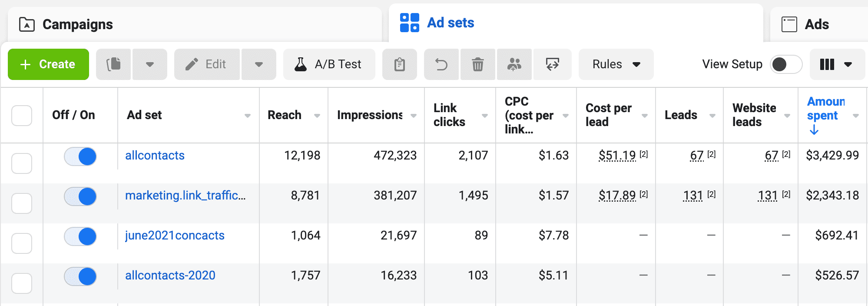Click the export/share arrows icon

pos(552,64)
